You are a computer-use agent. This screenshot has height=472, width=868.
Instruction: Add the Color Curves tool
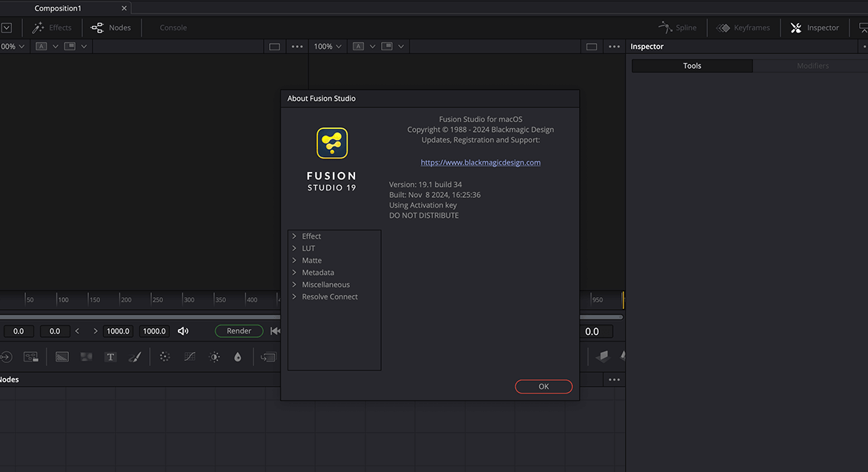189,357
